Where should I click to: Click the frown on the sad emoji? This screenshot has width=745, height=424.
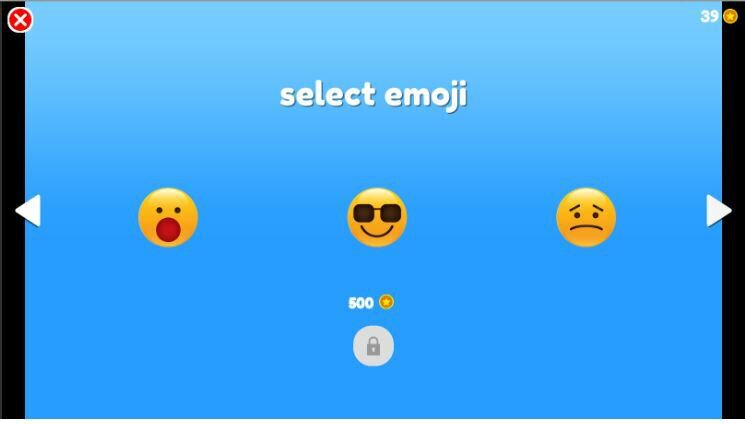(x=586, y=228)
